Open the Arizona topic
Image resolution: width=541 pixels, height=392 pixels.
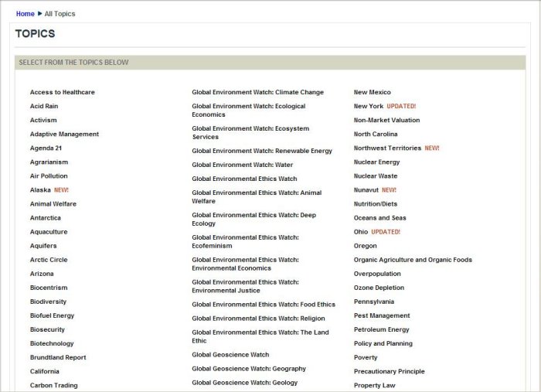coord(42,274)
